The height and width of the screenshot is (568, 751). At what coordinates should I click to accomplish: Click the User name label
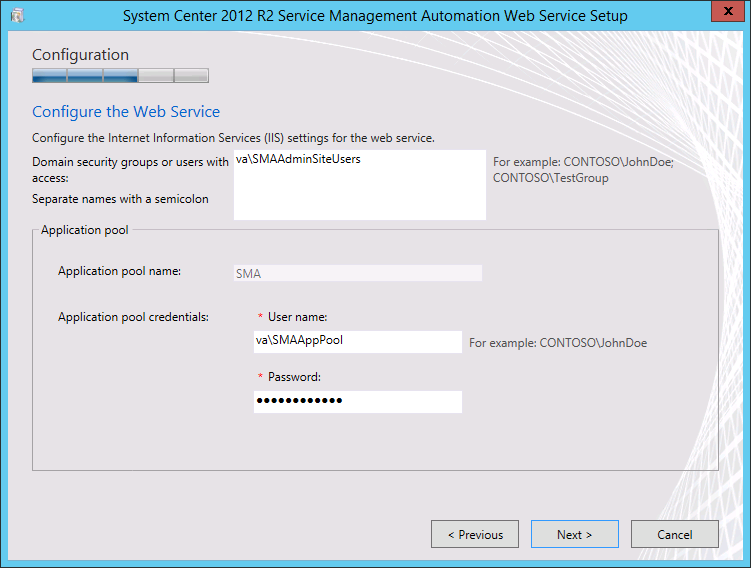(x=297, y=317)
